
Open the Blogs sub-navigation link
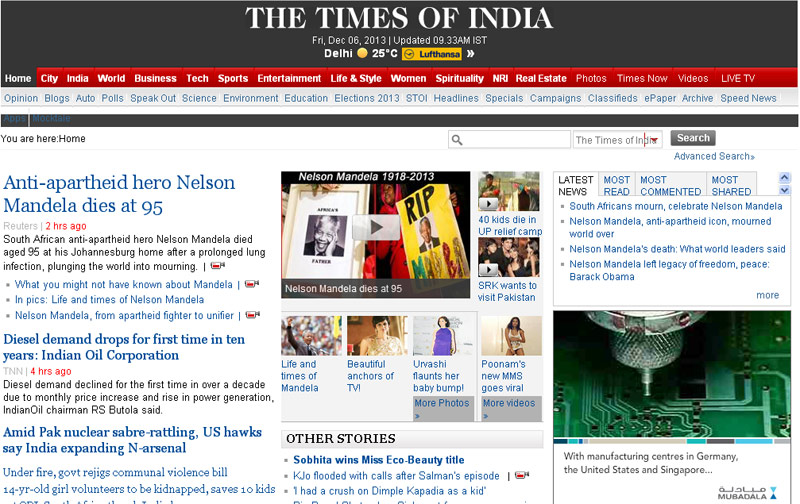coord(57,98)
